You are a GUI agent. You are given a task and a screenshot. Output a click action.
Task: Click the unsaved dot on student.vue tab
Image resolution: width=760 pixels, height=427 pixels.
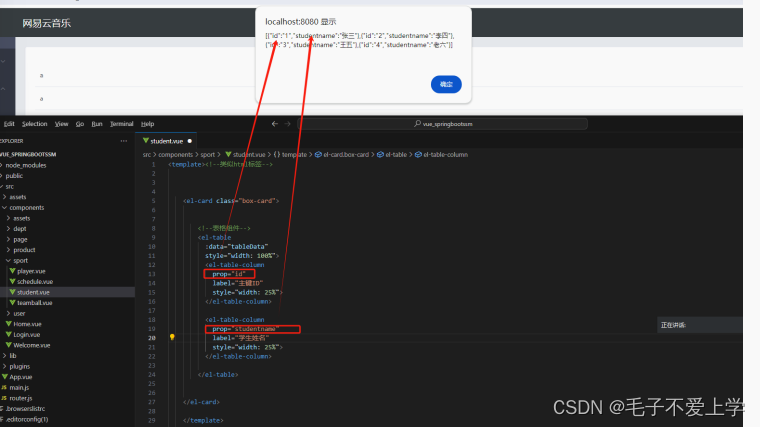190,141
